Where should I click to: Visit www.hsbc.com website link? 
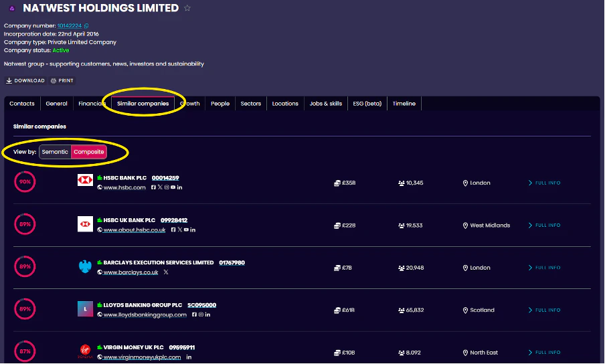coord(124,187)
